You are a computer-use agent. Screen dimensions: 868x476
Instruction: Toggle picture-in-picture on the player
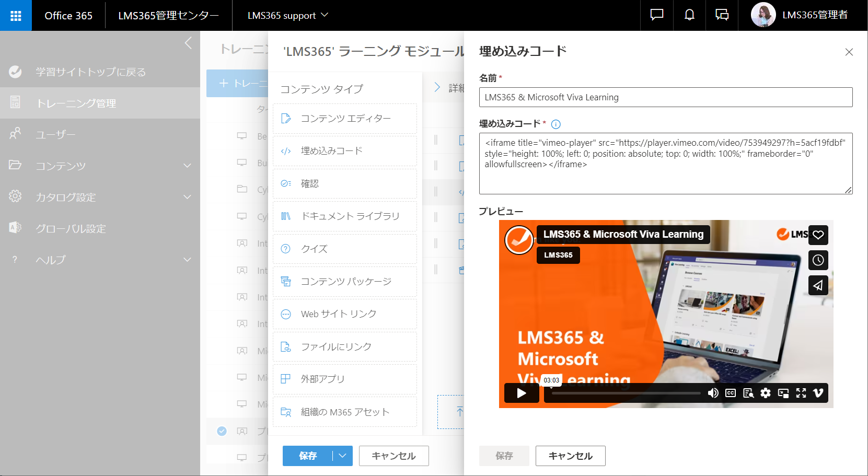(783, 393)
